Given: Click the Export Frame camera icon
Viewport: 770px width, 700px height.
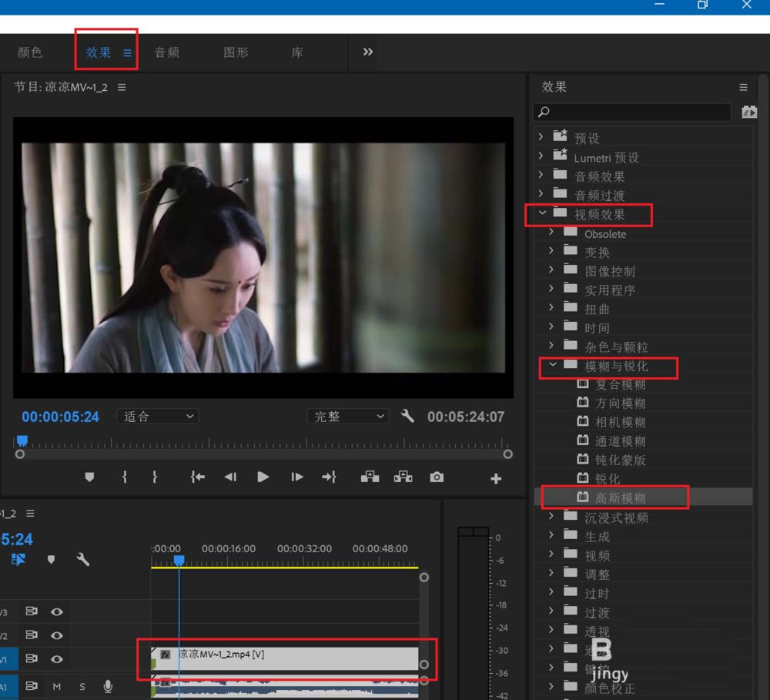Looking at the screenshot, I should (437, 477).
